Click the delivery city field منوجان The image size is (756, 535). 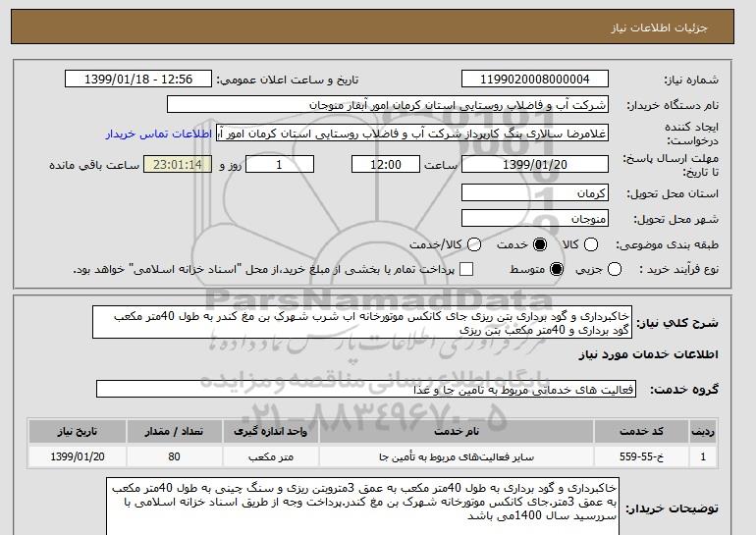[x=535, y=218]
